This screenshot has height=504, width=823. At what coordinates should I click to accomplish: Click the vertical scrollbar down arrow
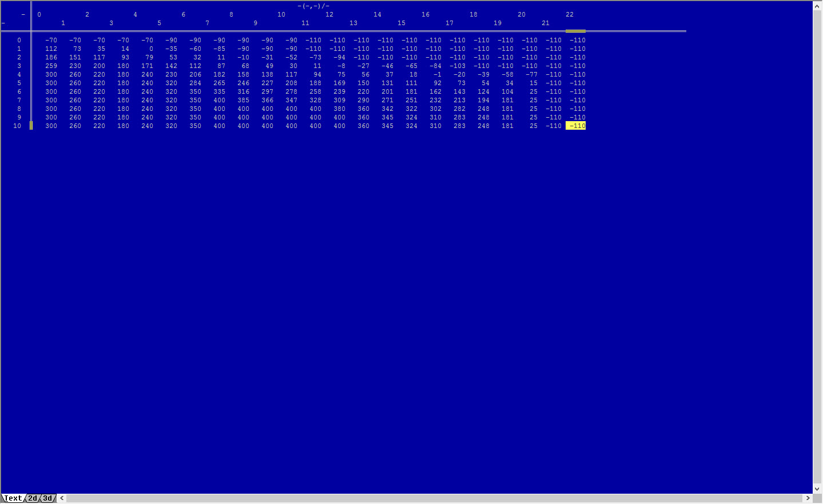[x=818, y=489]
